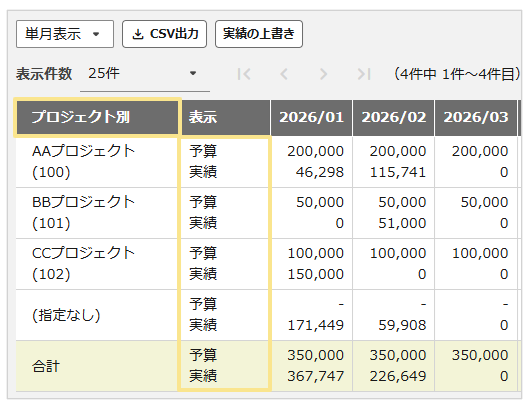Expand the 25件 rows-per-page dropdown
Screen dimensions: 531x406
coord(145,74)
